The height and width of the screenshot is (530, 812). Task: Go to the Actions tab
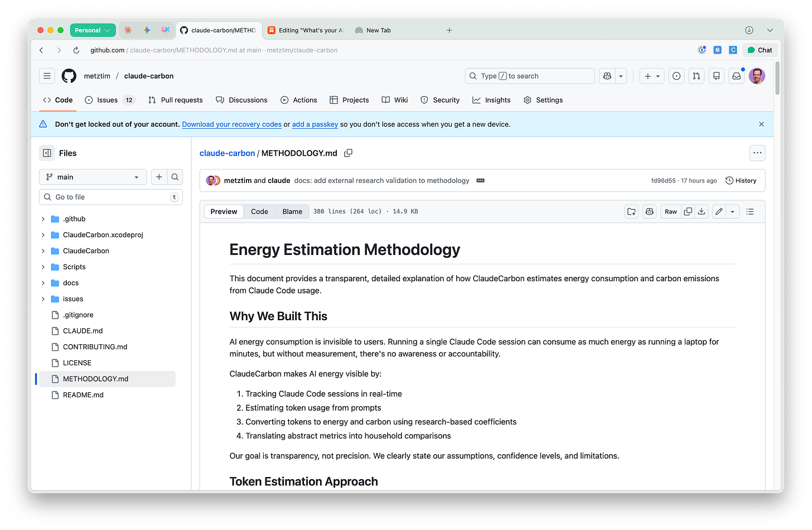pos(299,100)
